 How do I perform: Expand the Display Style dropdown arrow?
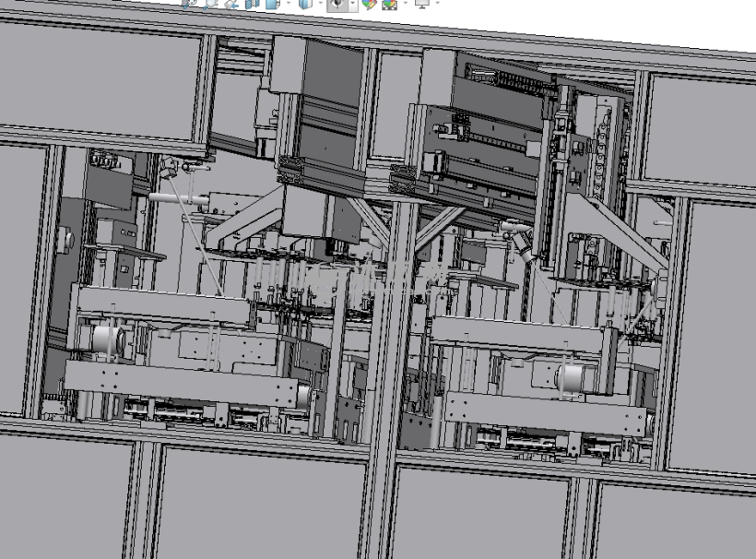(319, 3)
